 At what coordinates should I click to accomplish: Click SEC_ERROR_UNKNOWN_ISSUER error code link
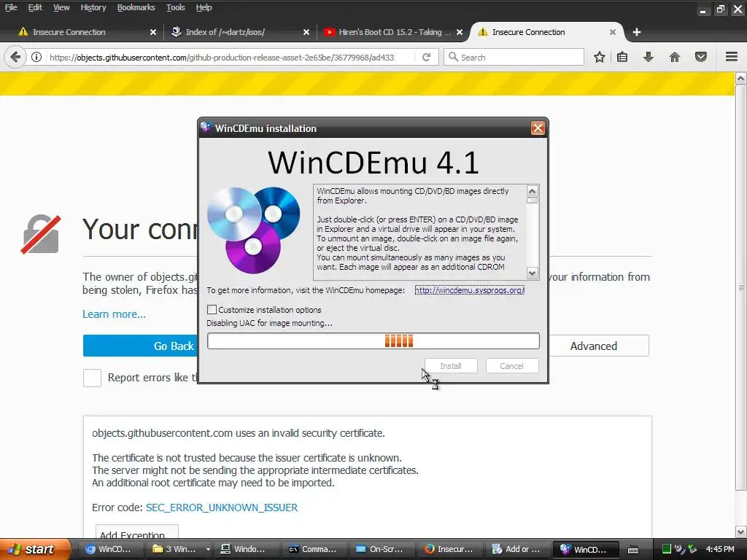point(222,507)
